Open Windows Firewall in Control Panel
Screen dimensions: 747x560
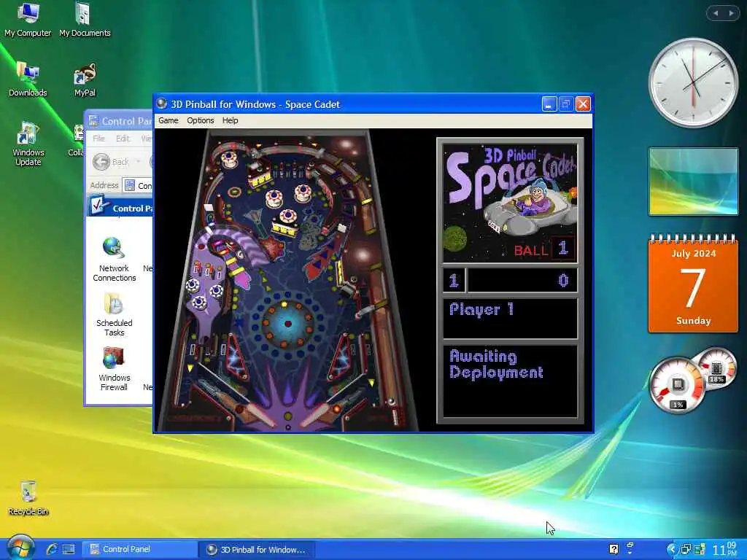[115, 369]
